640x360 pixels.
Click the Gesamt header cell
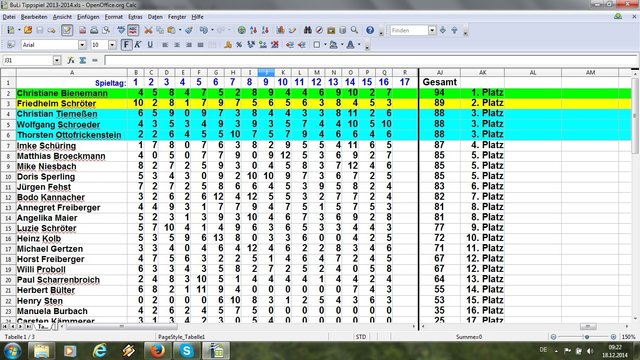440,82
